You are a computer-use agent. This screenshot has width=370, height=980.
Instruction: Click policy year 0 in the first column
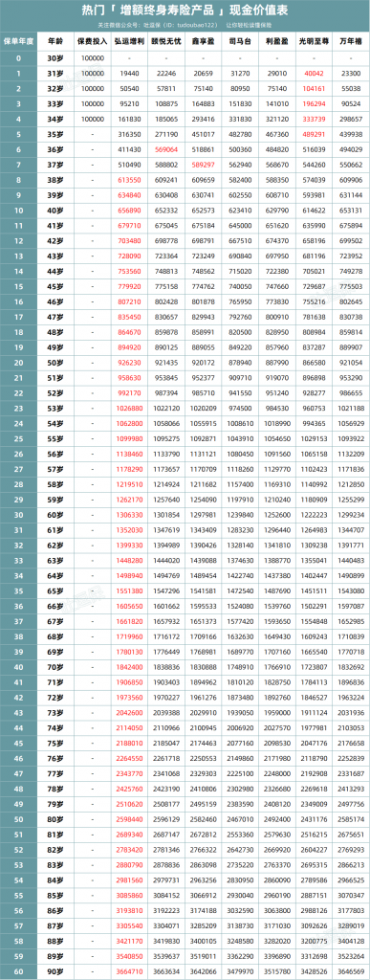(18, 57)
